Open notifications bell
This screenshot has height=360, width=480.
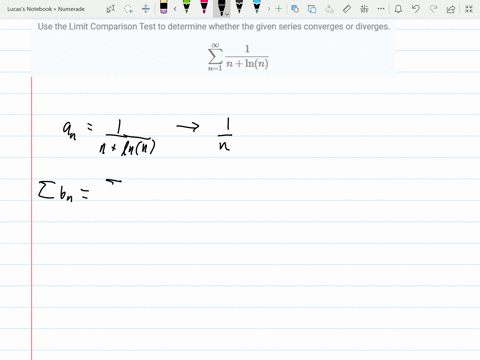[398, 9]
